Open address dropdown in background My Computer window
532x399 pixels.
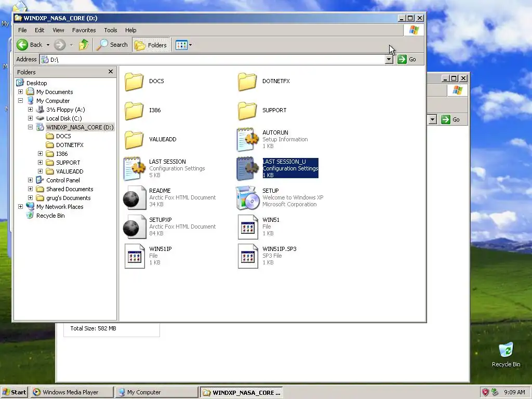[x=432, y=119]
